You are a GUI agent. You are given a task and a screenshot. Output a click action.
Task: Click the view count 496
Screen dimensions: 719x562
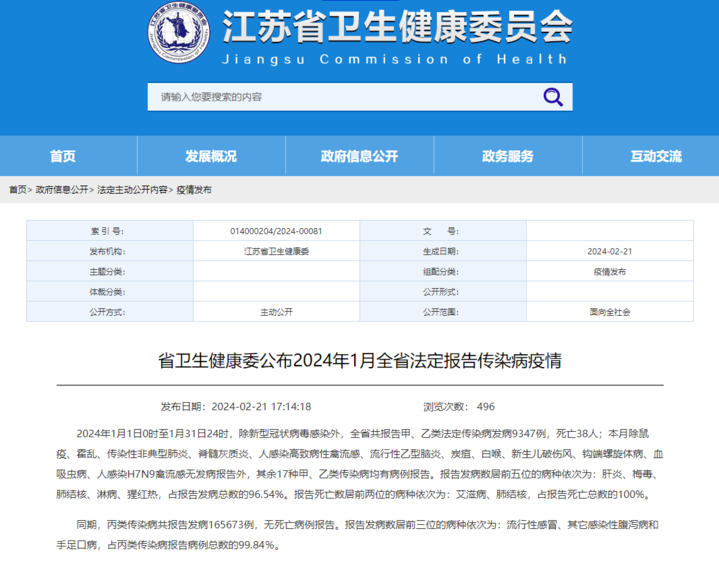click(x=486, y=407)
